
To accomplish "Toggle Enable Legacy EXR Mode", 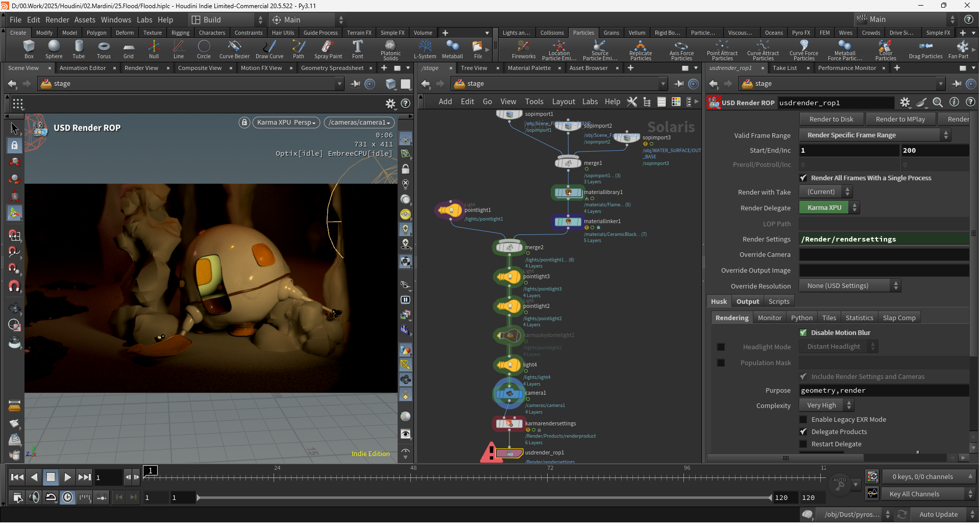I will (x=803, y=420).
